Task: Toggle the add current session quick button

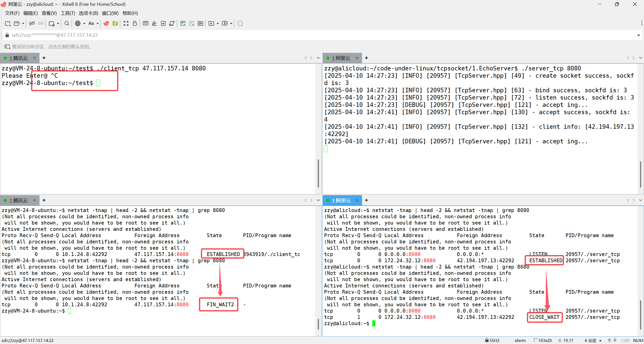Action: coord(7,47)
